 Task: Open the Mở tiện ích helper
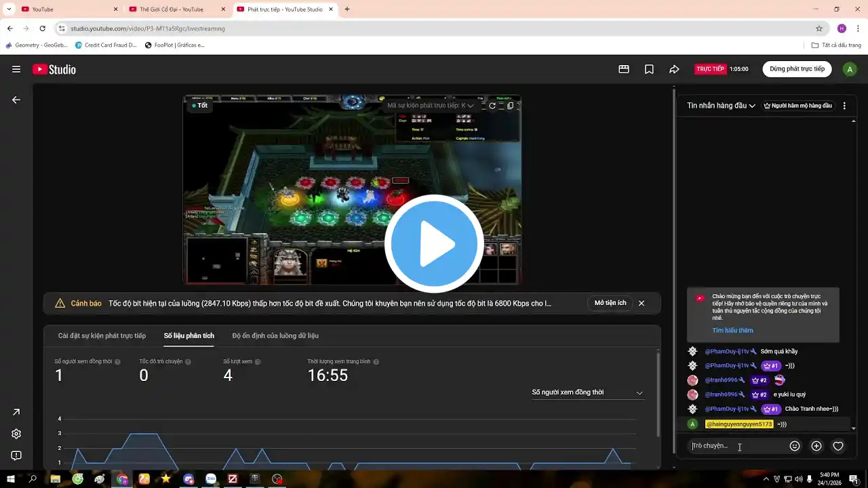pyautogui.click(x=610, y=303)
